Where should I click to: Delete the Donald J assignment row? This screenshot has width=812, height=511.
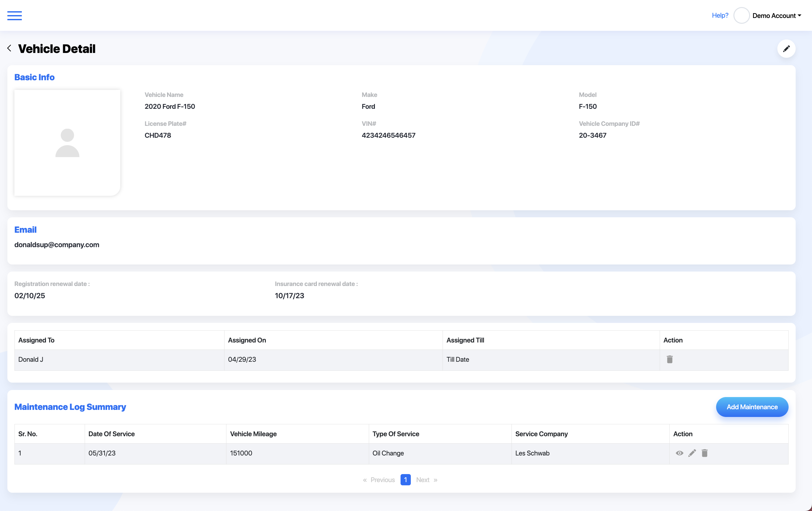[669, 359]
